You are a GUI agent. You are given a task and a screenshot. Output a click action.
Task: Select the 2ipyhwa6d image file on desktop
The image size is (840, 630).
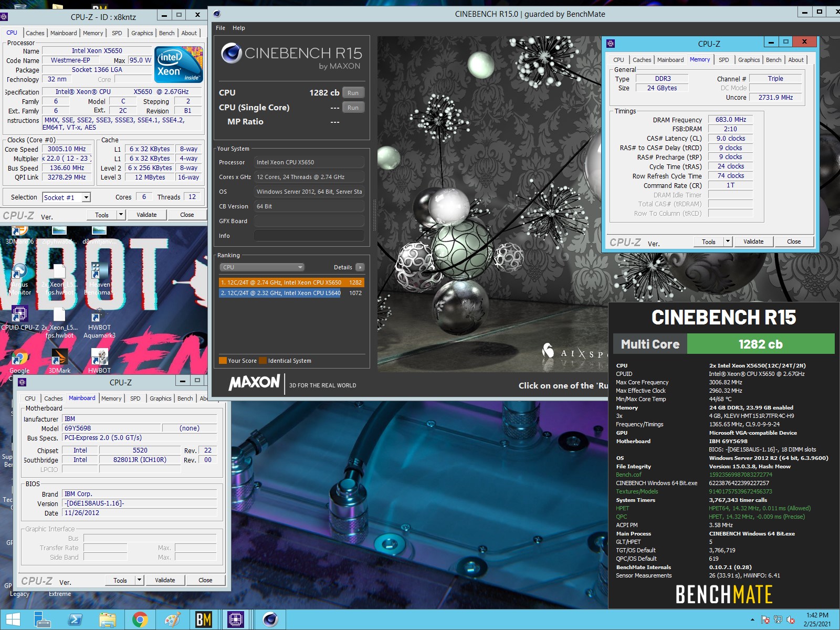pyautogui.click(x=59, y=235)
